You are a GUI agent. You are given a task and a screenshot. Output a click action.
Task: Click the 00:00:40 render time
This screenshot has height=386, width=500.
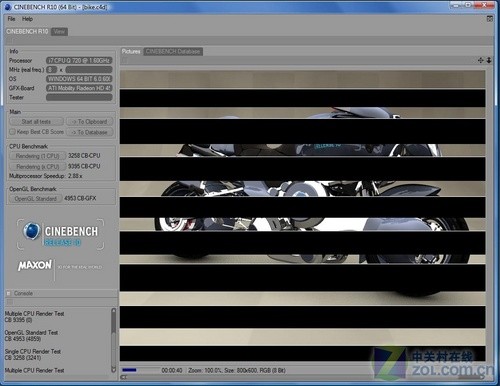[x=172, y=370]
